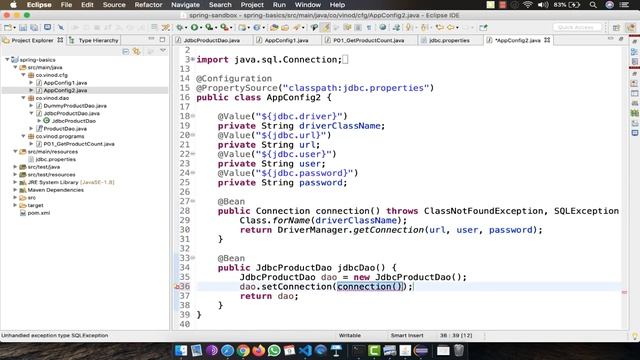Screen dimensions: 640x360
Task: Open the Refactor menu
Action: (x=148, y=5)
